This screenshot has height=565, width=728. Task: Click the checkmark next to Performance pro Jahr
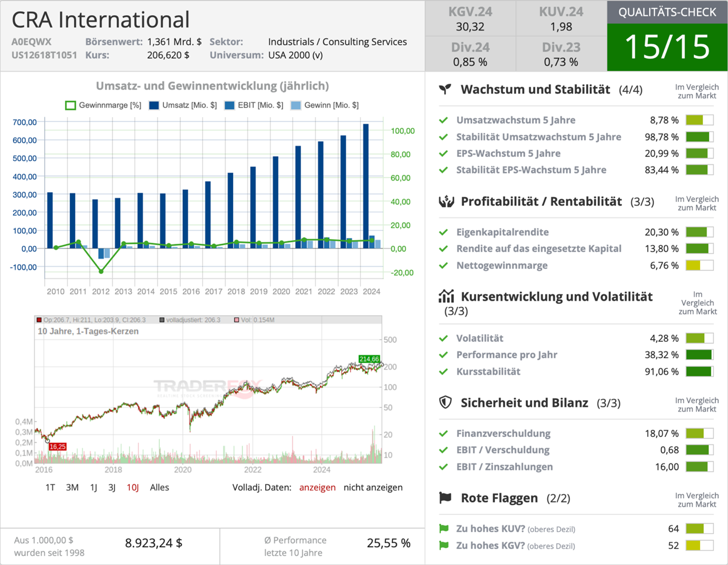point(444,355)
